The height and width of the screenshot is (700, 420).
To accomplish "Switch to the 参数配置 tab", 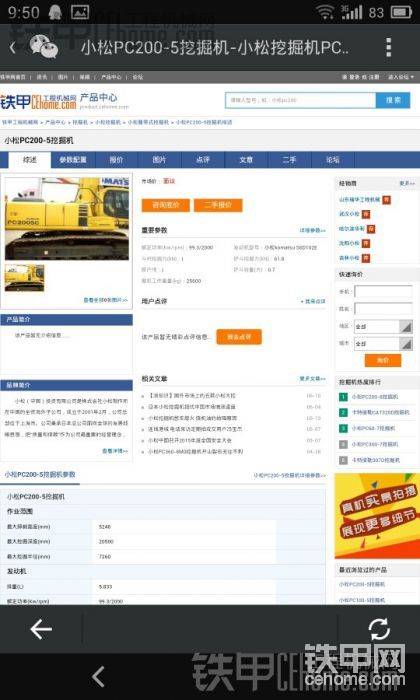I will tap(73, 159).
